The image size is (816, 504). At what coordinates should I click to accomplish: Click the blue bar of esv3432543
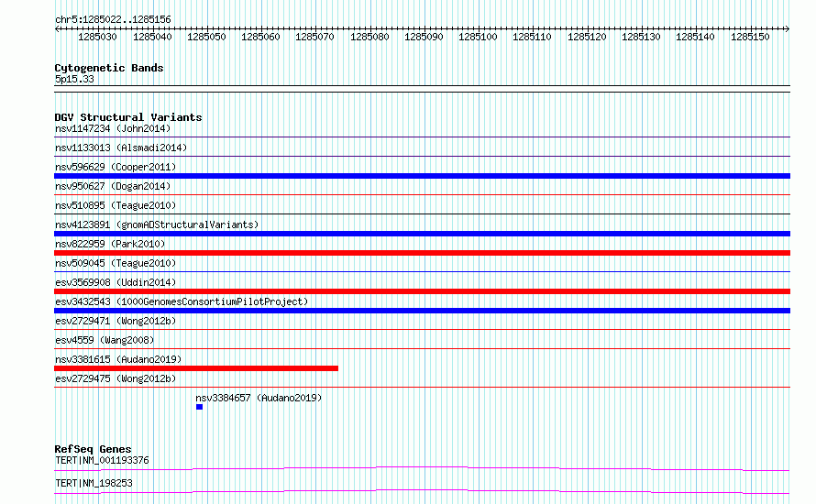click(422, 311)
